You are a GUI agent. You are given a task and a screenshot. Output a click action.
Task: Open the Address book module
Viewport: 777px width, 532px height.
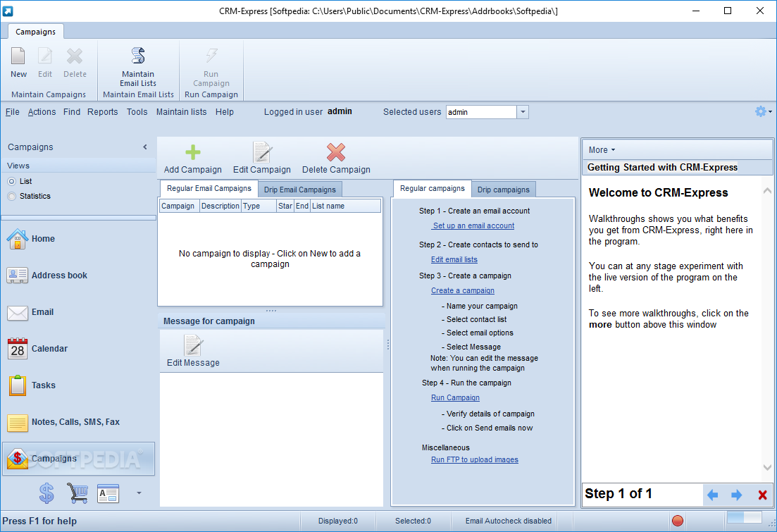tap(46, 276)
